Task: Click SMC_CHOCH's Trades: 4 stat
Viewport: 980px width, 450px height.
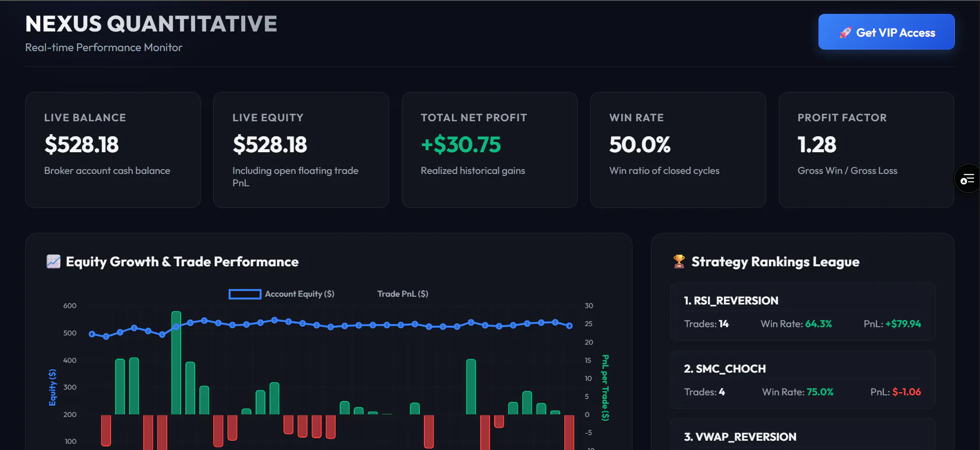Action: 704,392
